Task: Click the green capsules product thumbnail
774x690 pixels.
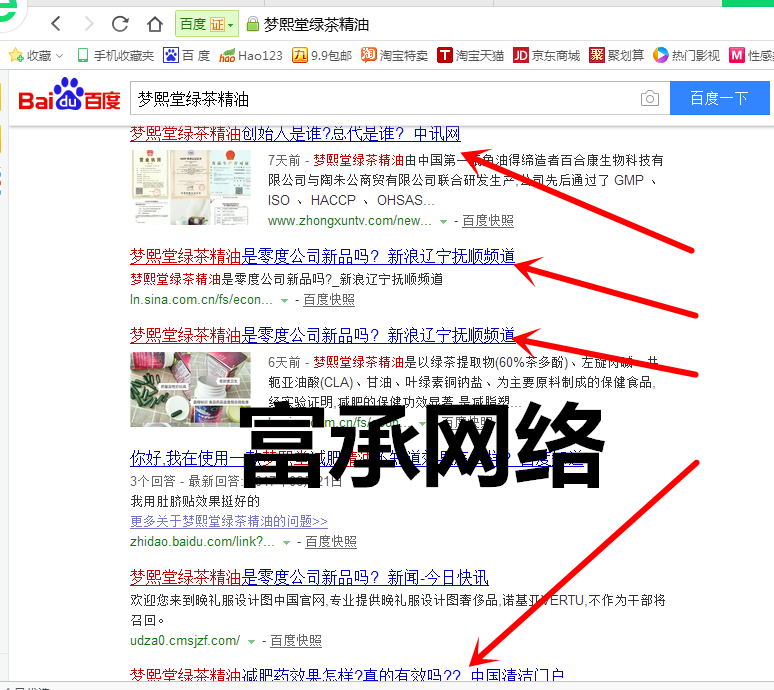Action: 191,389
